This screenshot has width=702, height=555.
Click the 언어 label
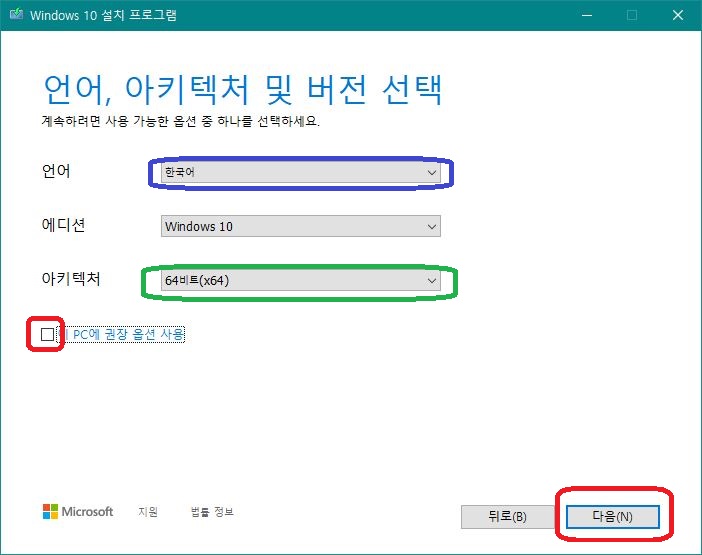56,171
